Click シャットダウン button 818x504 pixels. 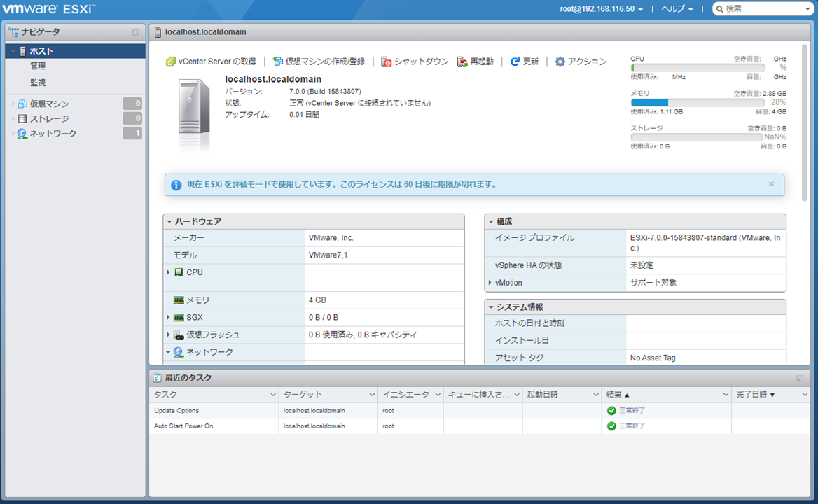pyautogui.click(x=415, y=62)
